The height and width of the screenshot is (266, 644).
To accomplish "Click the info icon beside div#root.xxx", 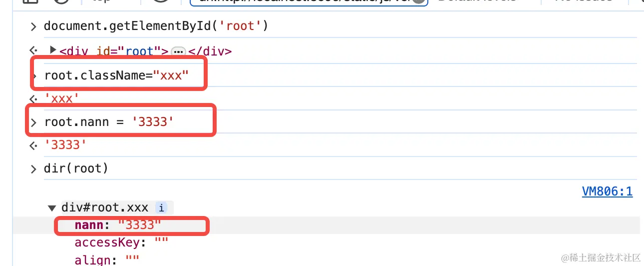I will [161, 208].
